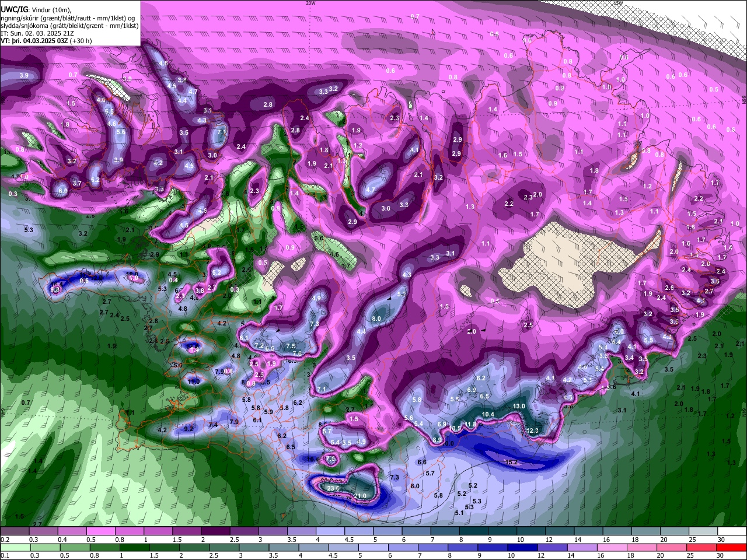Select the 'rigning/skúrir' text in the header

click(20, 18)
